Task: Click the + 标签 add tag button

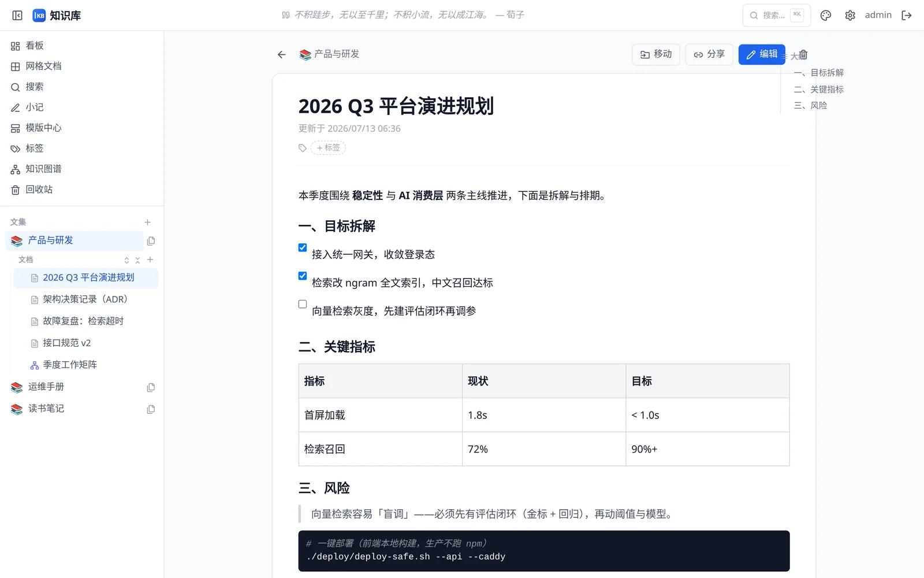Action: coord(328,148)
